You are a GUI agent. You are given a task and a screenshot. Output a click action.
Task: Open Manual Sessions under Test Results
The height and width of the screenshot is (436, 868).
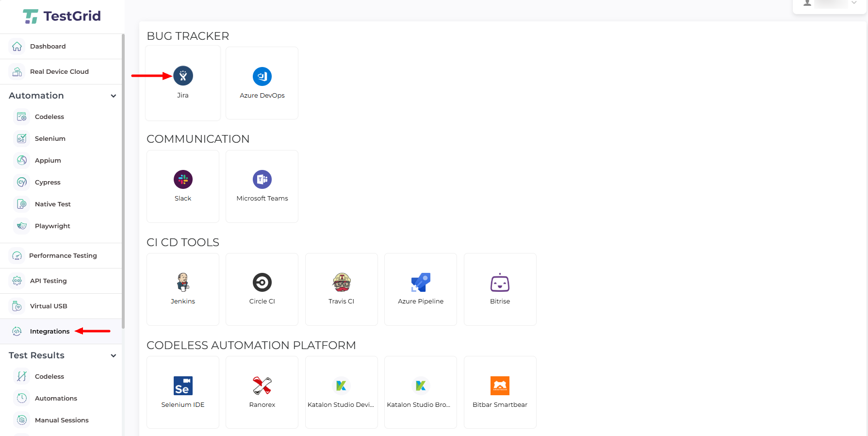click(x=62, y=420)
